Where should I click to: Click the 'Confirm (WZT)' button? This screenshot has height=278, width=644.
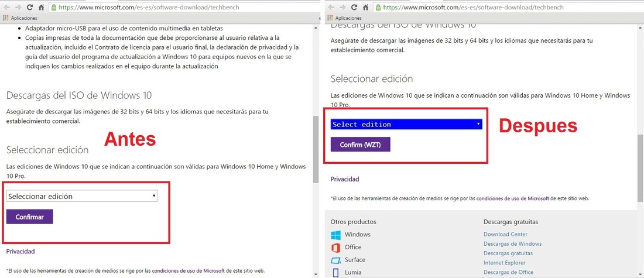[360, 145]
